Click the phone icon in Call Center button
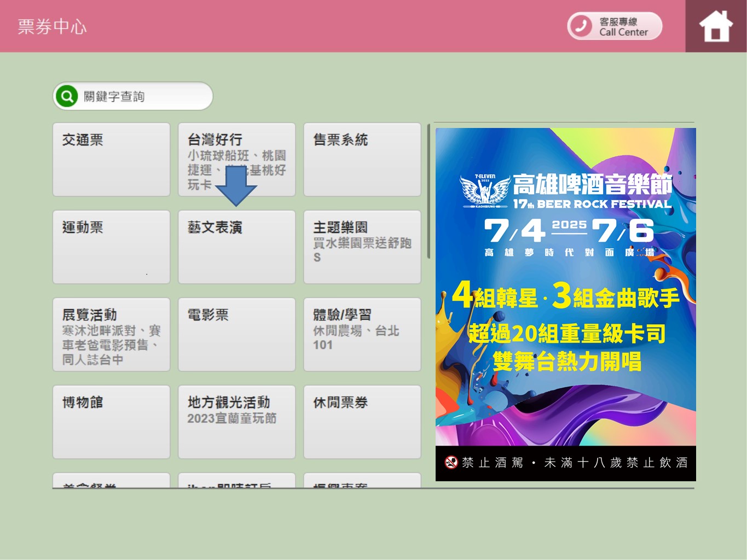This screenshot has height=560, width=747. coord(581,26)
